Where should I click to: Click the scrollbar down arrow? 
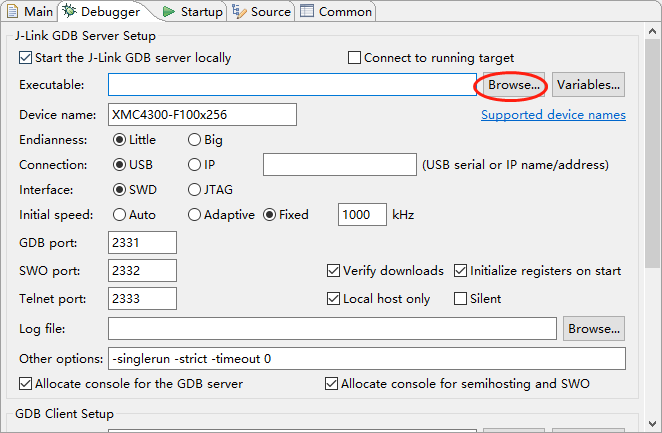point(652,423)
